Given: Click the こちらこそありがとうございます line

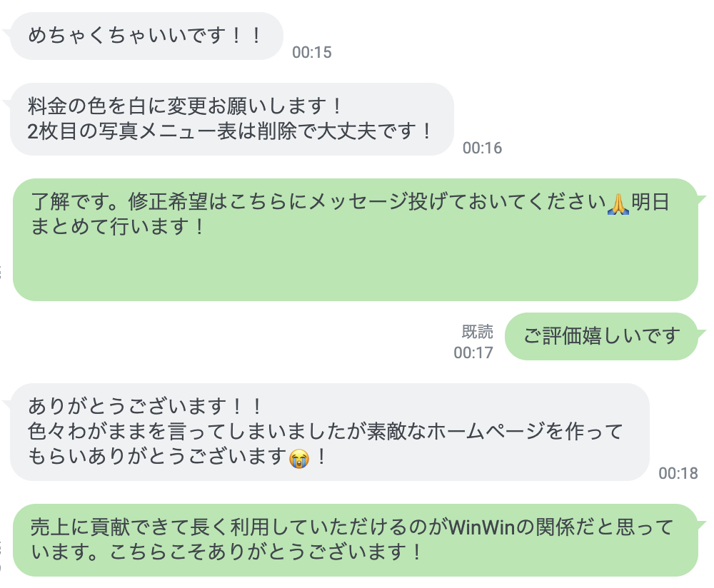Looking at the screenshot, I should coord(266,552).
